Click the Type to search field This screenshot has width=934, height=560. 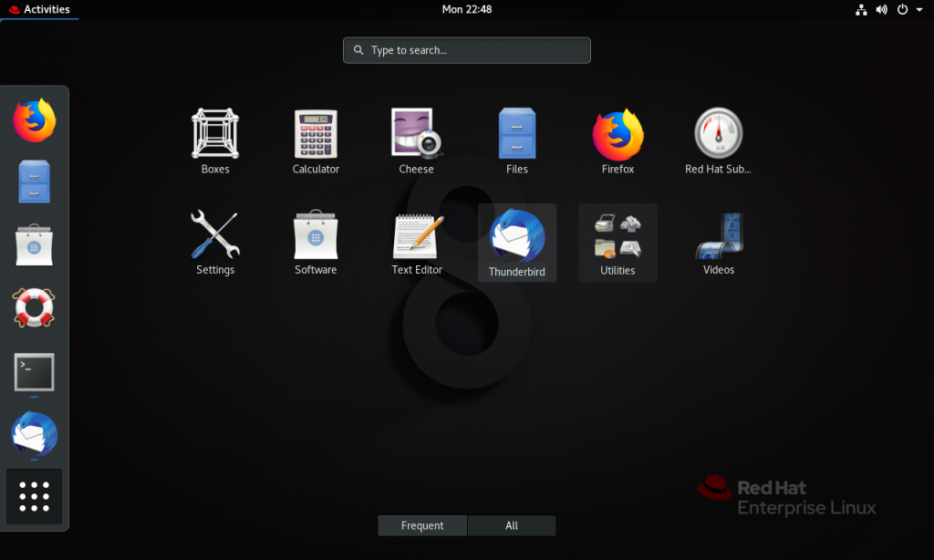click(467, 50)
